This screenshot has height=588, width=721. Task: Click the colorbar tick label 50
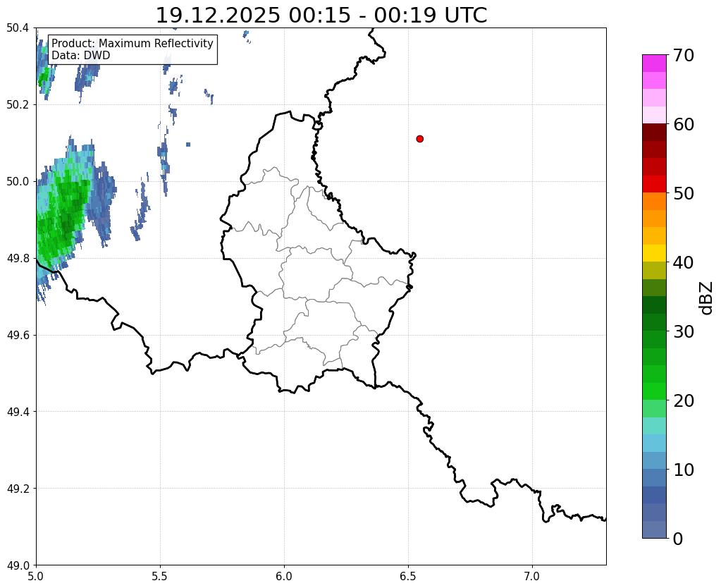click(683, 193)
